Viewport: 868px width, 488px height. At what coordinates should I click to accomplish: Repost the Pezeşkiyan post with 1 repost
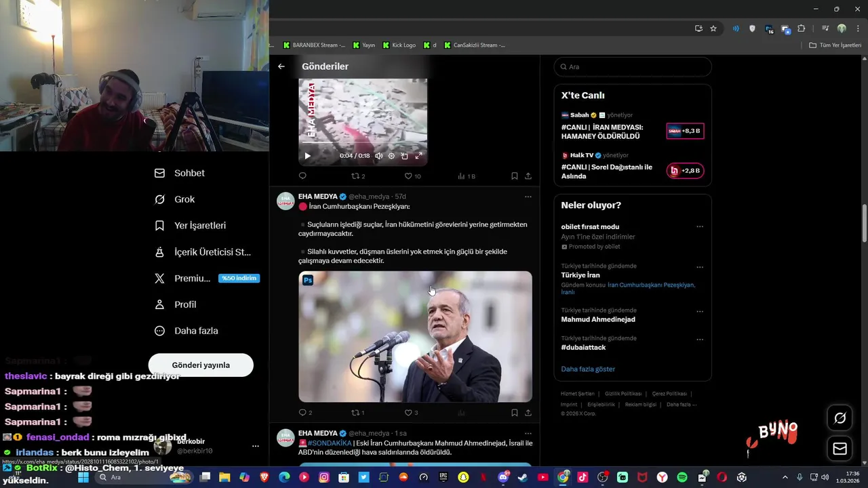(357, 413)
